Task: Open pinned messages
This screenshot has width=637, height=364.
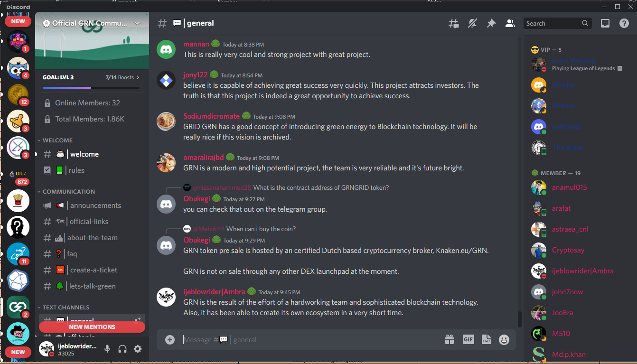Action: pos(491,23)
